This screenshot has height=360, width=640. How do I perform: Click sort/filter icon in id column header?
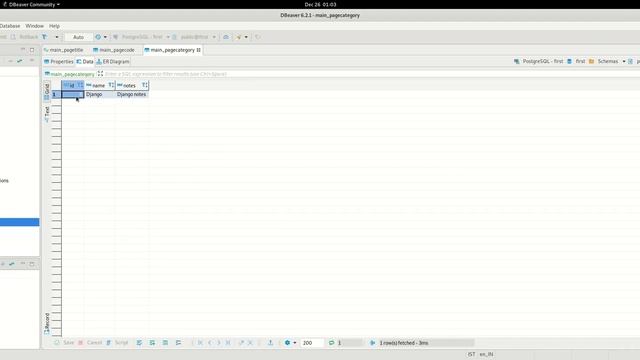point(80,85)
